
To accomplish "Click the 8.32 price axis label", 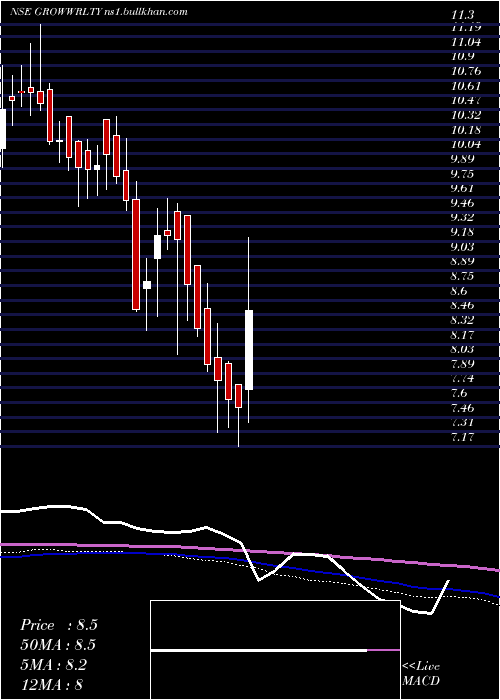I will (x=462, y=320).
